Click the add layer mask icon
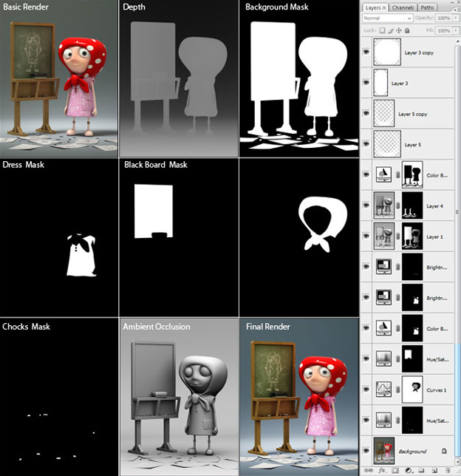The width and height of the screenshot is (461, 476). (x=396, y=470)
